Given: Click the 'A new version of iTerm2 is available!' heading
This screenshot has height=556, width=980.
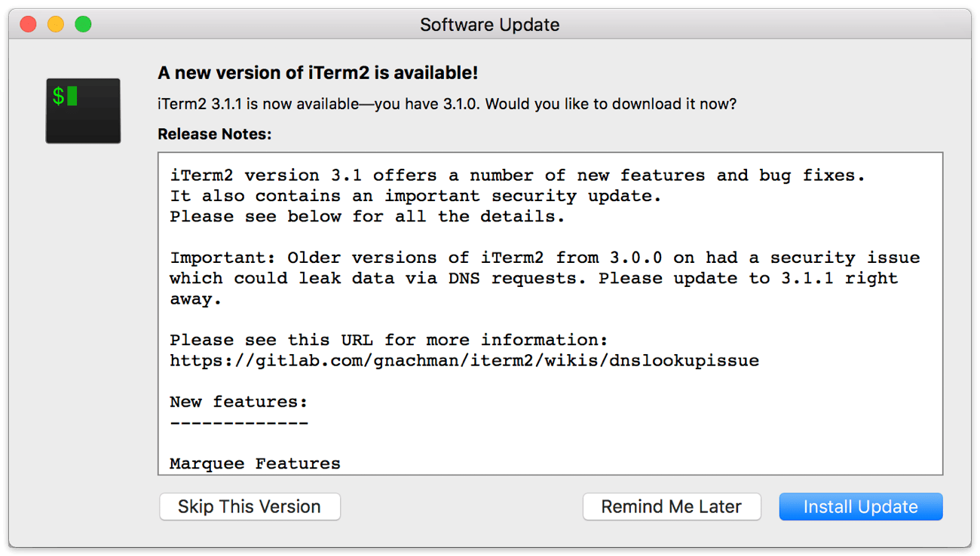Looking at the screenshot, I should pos(317,73).
